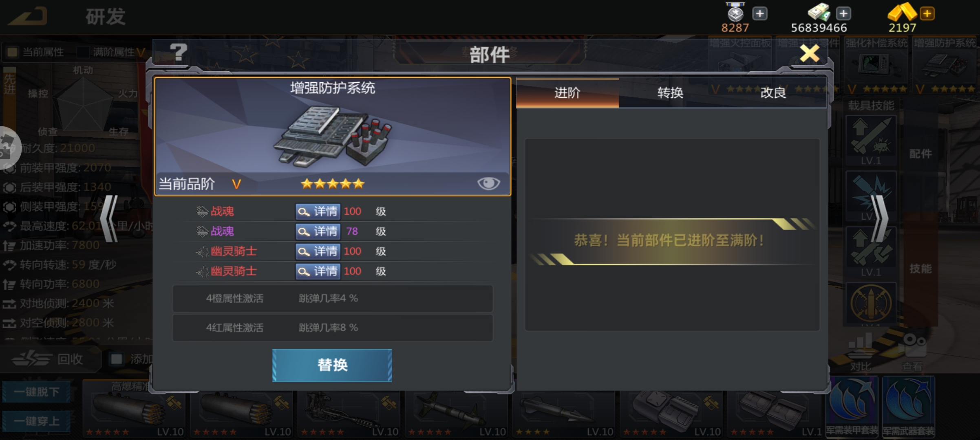The image size is (980, 440).
Task: Go to next part with right chevron
Action: (x=879, y=219)
